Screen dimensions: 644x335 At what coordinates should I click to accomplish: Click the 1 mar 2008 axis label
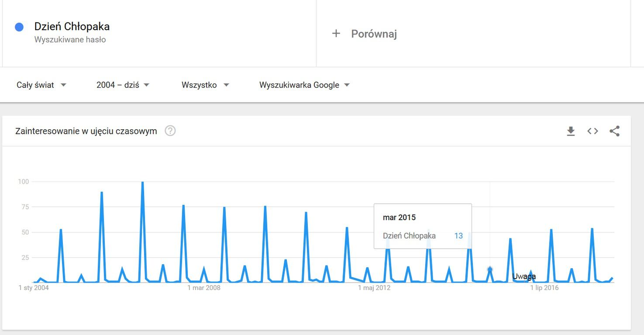(204, 288)
